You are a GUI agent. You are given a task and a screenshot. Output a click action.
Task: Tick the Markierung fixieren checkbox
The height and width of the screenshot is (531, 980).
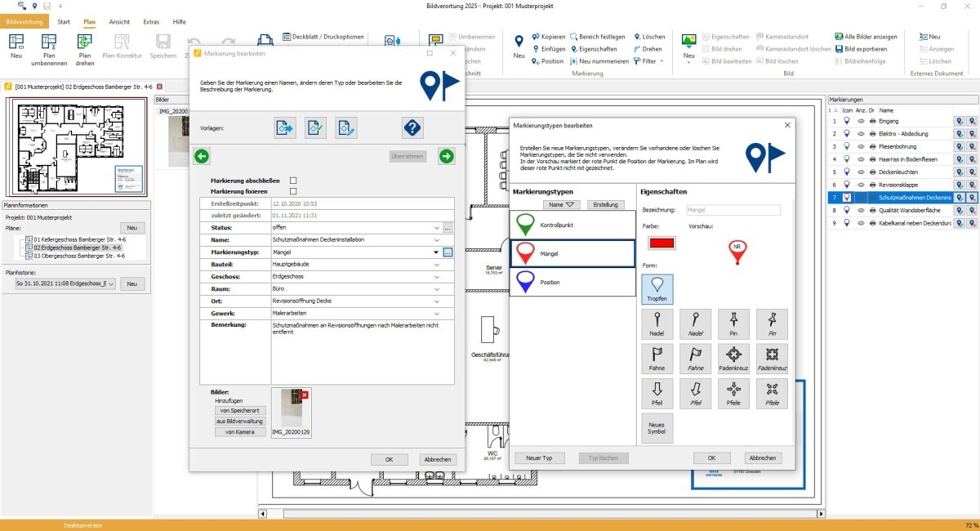coord(293,190)
